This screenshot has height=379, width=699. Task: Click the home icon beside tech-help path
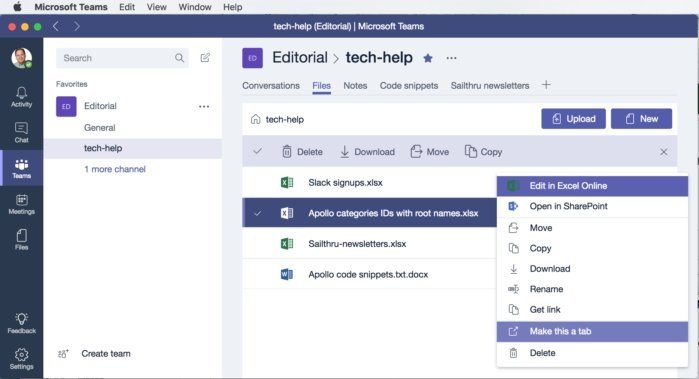click(255, 119)
